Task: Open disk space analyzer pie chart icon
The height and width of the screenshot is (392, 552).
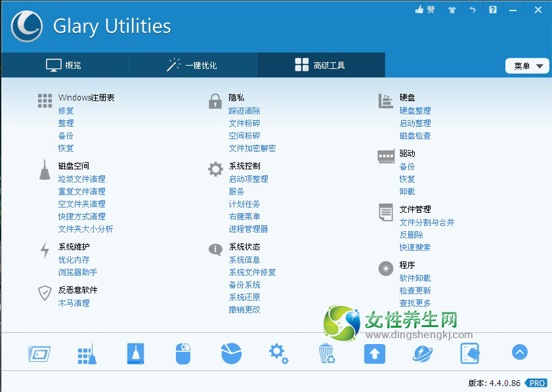Action: point(231,354)
